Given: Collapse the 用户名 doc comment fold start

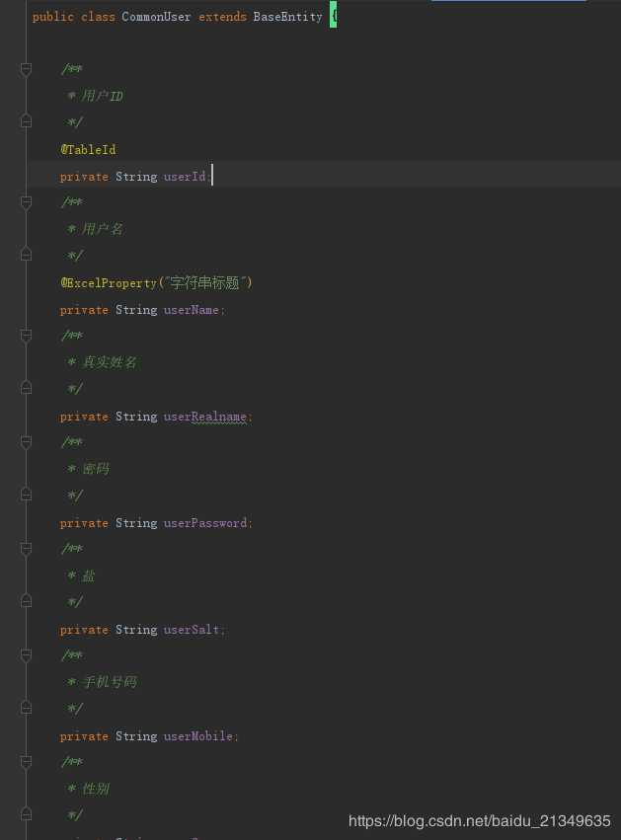Looking at the screenshot, I should pos(26,202).
